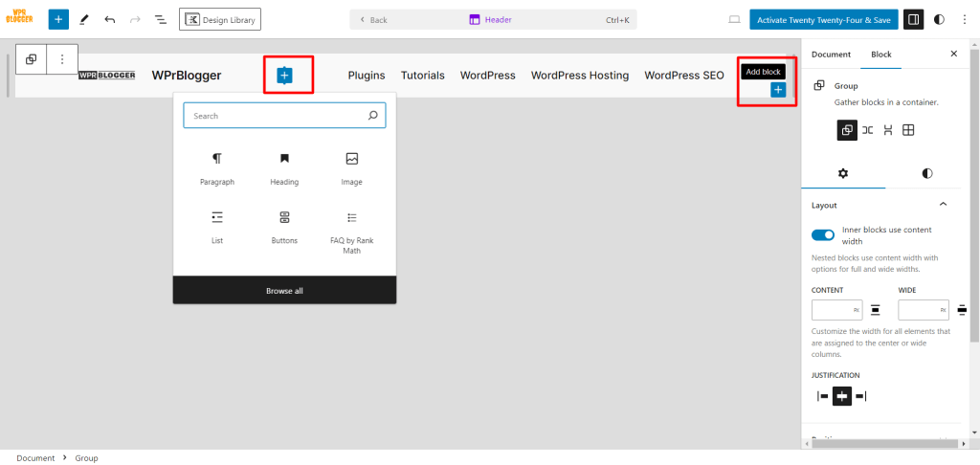Image resolution: width=980 pixels, height=465 pixels.
Task: Insert a Heading block
Action: click(x=284, y=168)
